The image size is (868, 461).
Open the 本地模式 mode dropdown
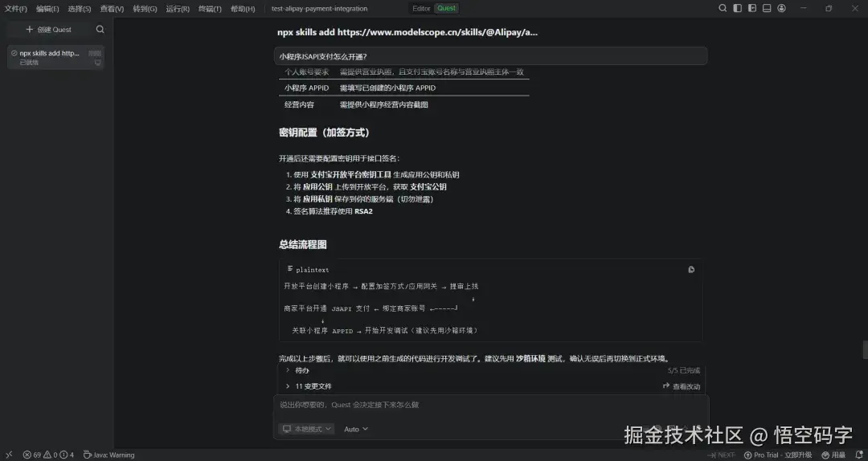tap(307, 429)
